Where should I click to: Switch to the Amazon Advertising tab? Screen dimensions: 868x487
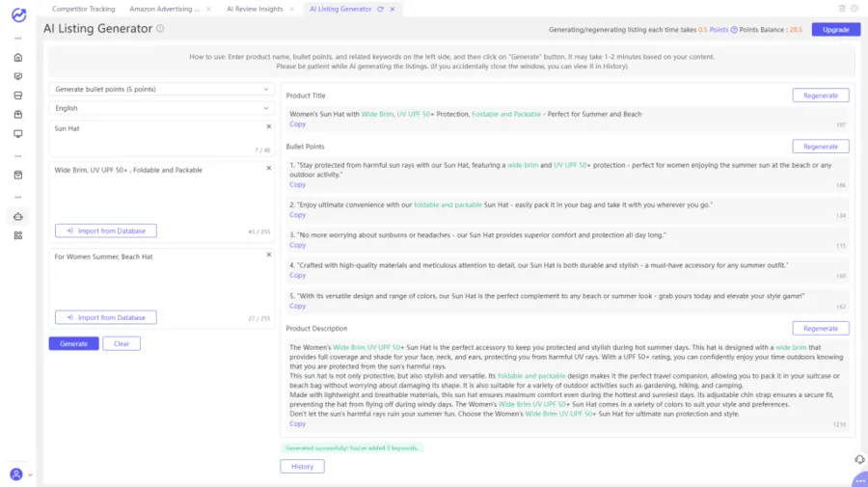(x=164, y=9)
